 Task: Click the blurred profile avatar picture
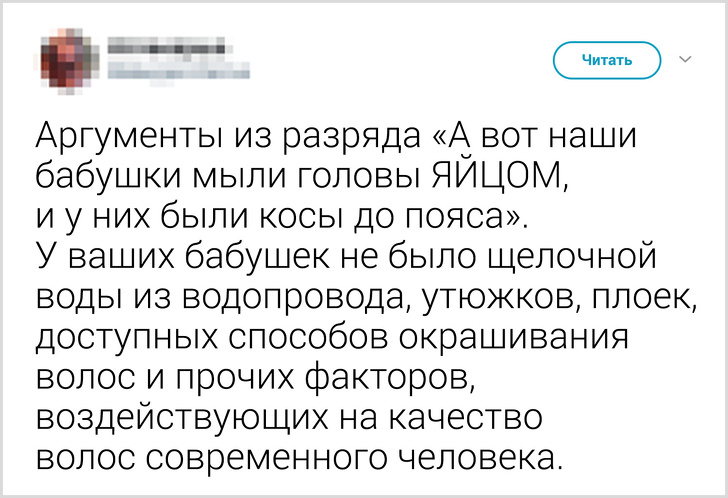(x=68, y=58)
